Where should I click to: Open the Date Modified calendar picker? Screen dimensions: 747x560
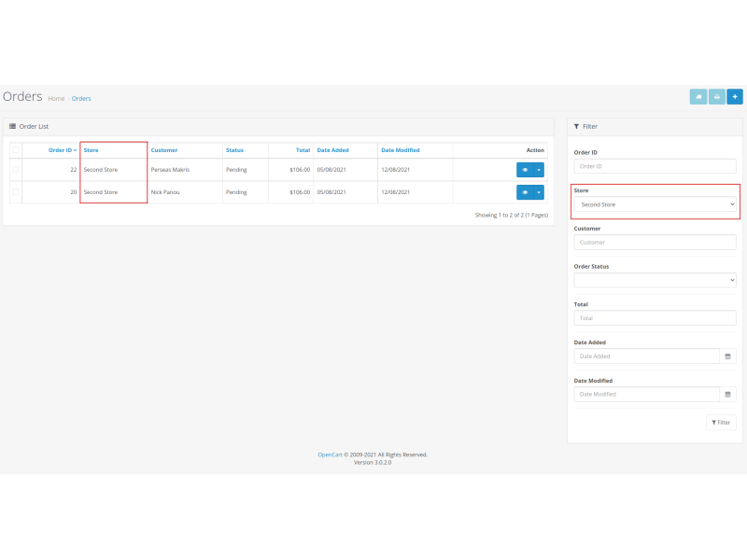tap(727, 394)
